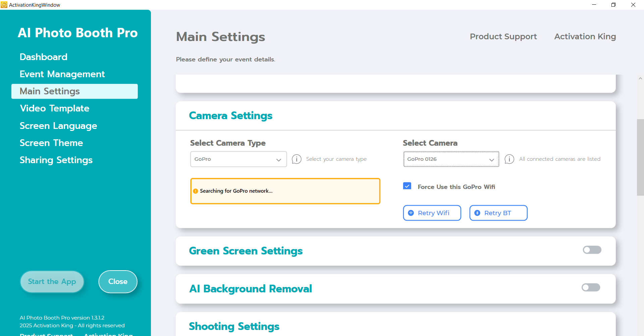644x336 pixels.
Task: Click the ActivationKingWindow title bar app icon
Action: coord(4,5)
